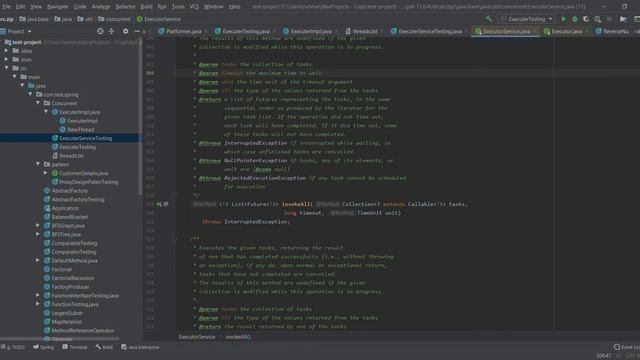Click the expand/collapse all icon in the Project panel header

(111, 31)
